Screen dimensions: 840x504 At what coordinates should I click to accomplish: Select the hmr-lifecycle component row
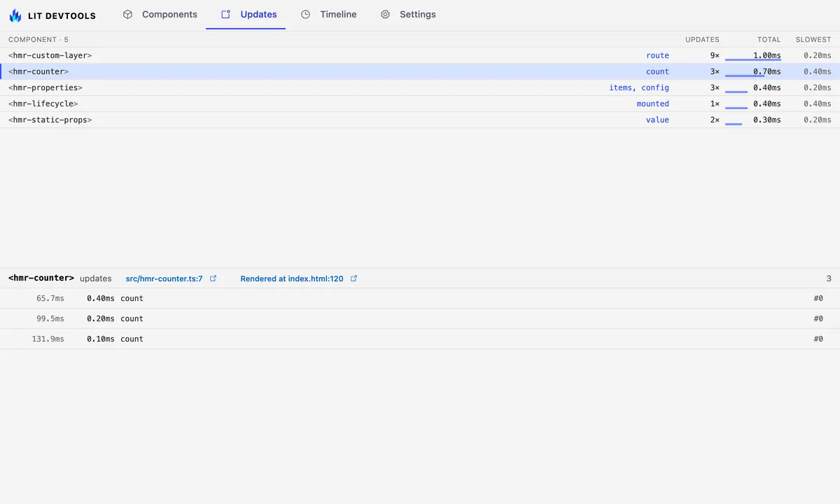point(420,104)
